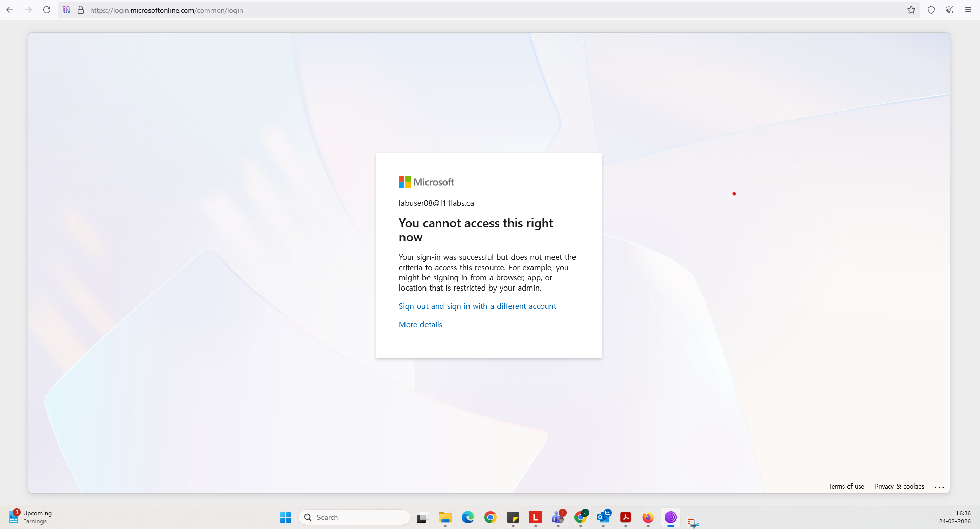
Task: Open the hamburger application menu
Action: (x=968, y=10)
